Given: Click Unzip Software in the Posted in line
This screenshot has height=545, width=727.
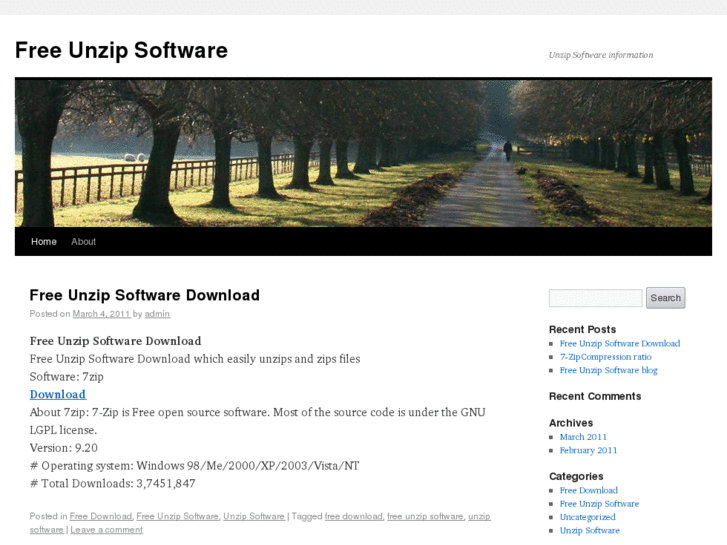Looking at the screenshot, I should tap(254, 516).
